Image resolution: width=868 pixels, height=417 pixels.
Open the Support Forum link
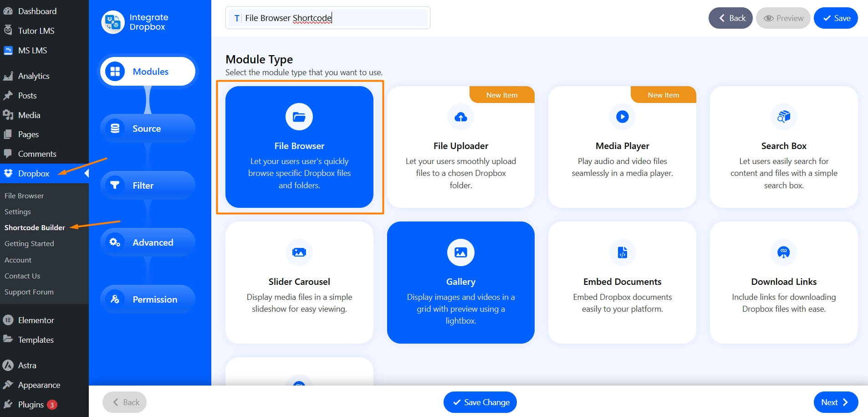(29, 292)
